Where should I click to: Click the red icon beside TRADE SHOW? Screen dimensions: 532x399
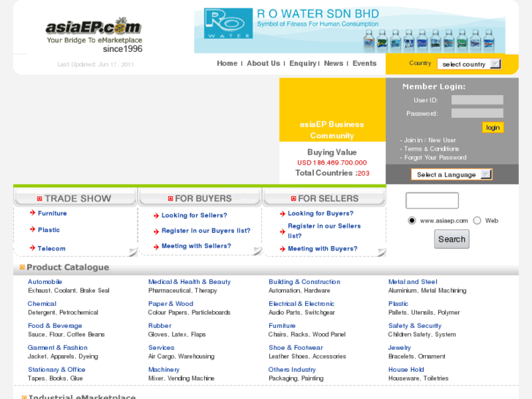[40, 198]
